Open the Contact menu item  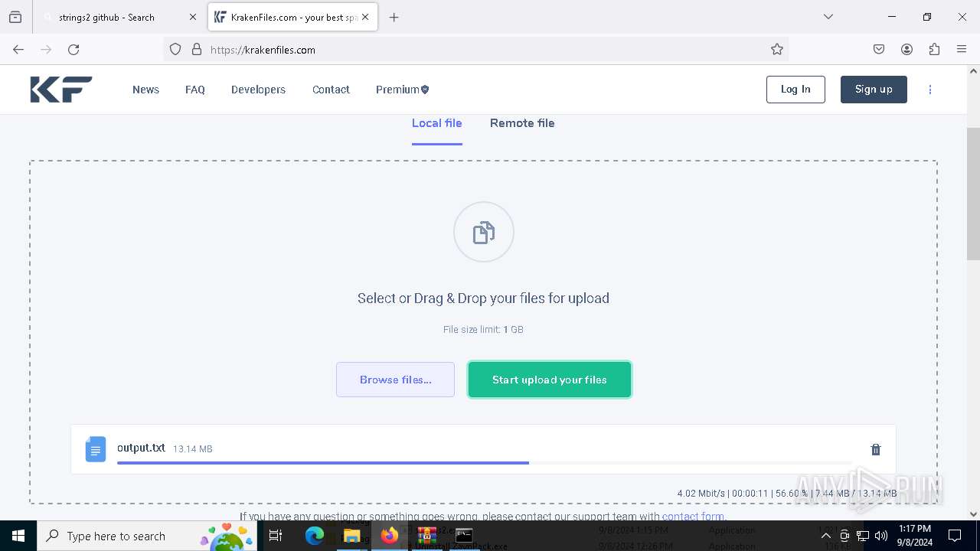pyautogui.click(x=331, y=90)
